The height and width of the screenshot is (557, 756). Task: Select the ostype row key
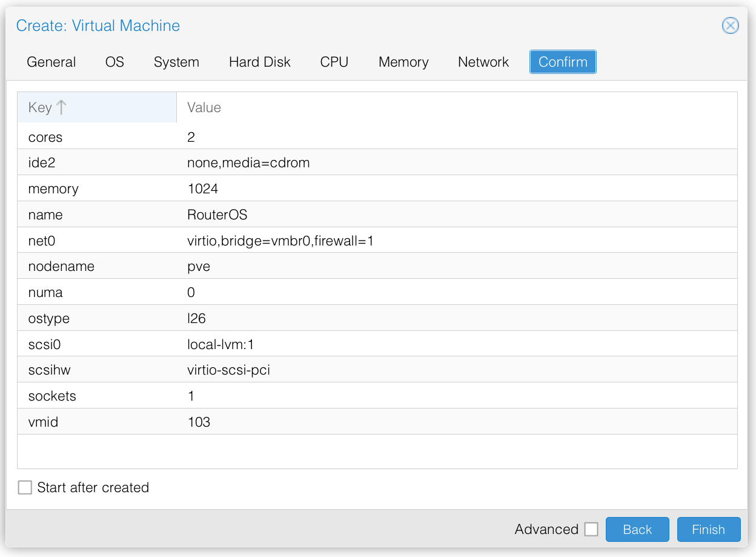pyautogui.click(x=48, y=318)
